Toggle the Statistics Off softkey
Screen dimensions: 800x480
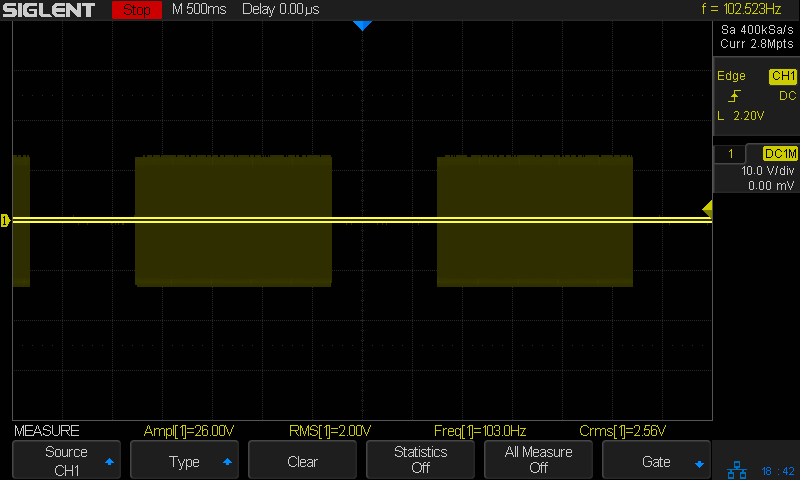(420, 460)
